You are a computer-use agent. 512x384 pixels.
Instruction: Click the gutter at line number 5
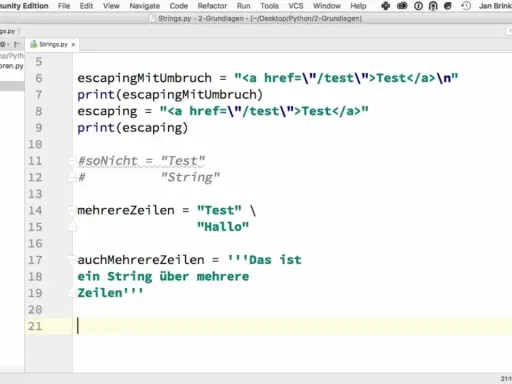tap(39, 62)
